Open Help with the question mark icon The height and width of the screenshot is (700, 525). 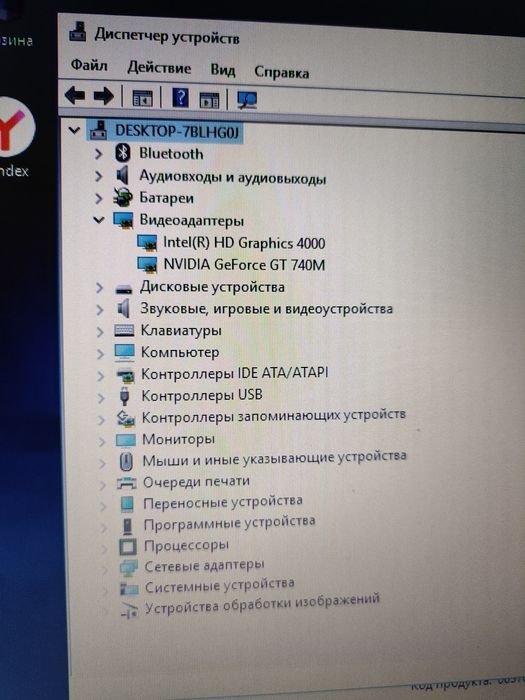coord(180,97)
